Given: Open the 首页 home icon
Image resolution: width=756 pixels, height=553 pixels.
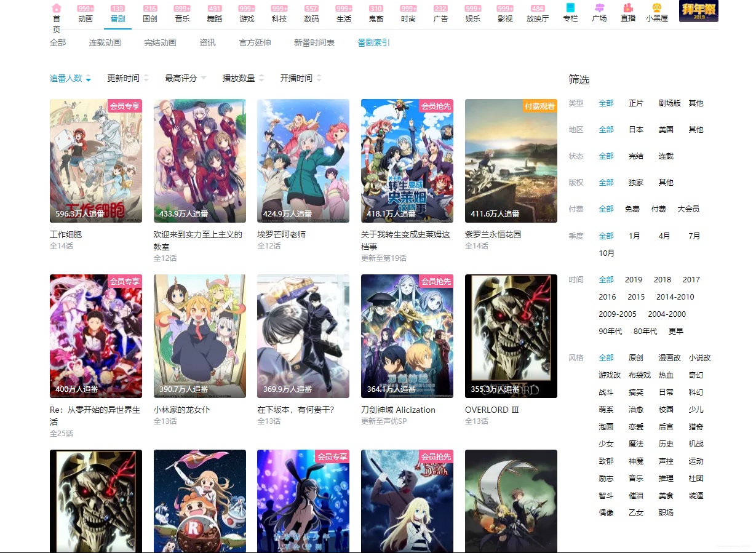Looking at the screenshot, I should click(x=57, y=8).
